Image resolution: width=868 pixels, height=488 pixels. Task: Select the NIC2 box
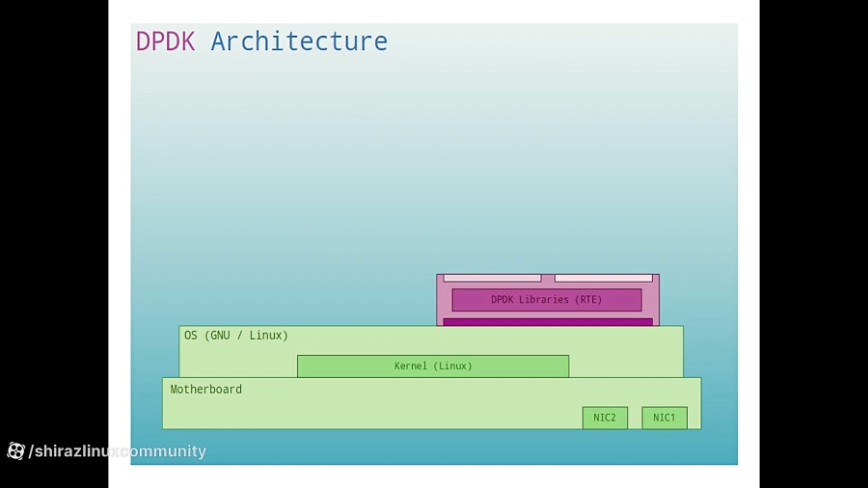tap(605, 418)
